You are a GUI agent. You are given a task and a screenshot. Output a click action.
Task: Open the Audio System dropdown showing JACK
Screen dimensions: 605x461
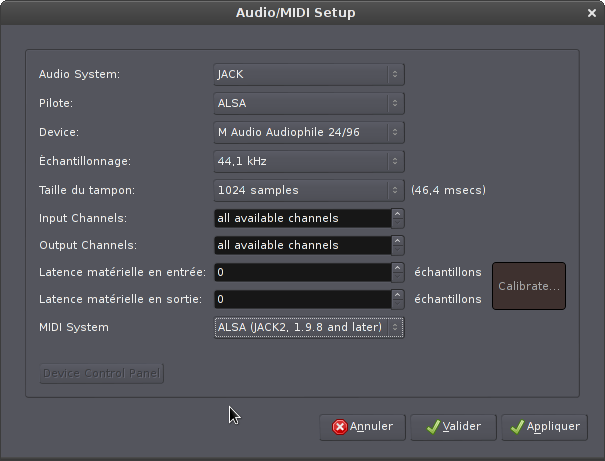tap(309, 74)
